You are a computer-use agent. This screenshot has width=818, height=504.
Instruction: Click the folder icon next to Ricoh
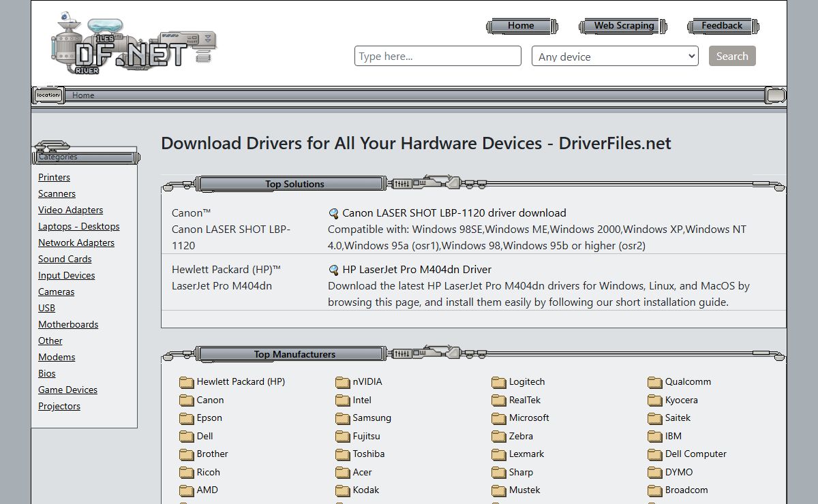187,473
